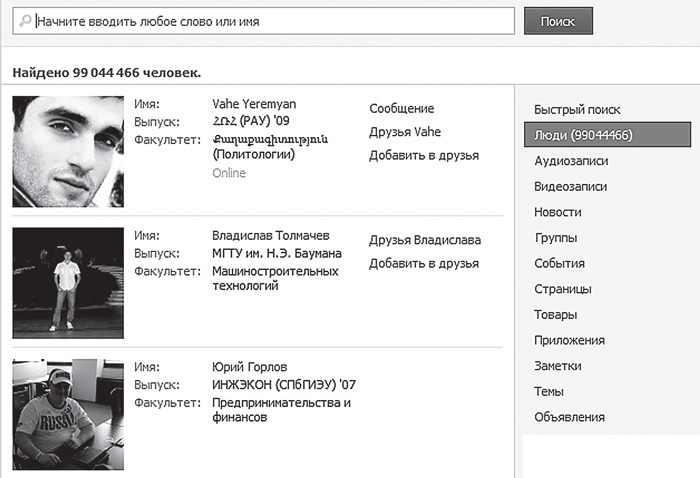Send a message via Сообщение link

(401, 108)
